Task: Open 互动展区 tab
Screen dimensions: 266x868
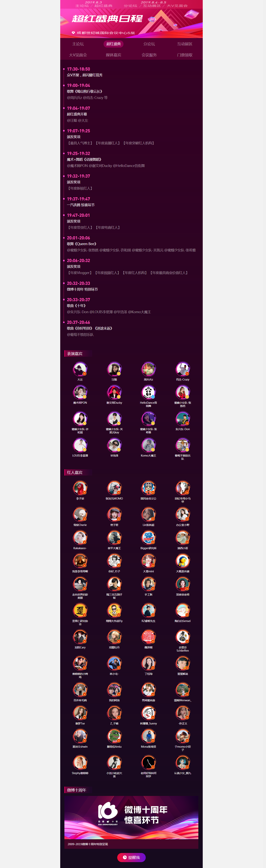Action: click(x=185, y=44)
